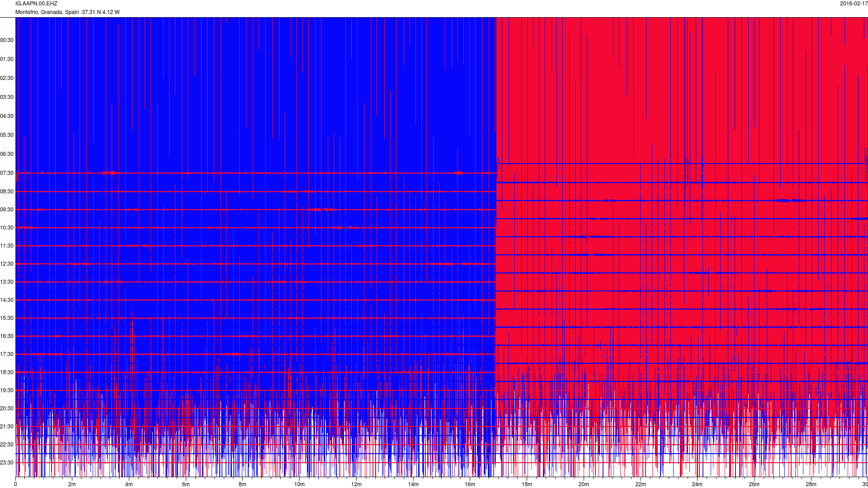This screenshot has width=868, height=488.
Task: Select the 17:30 time row label
Action: pos(7,354)
